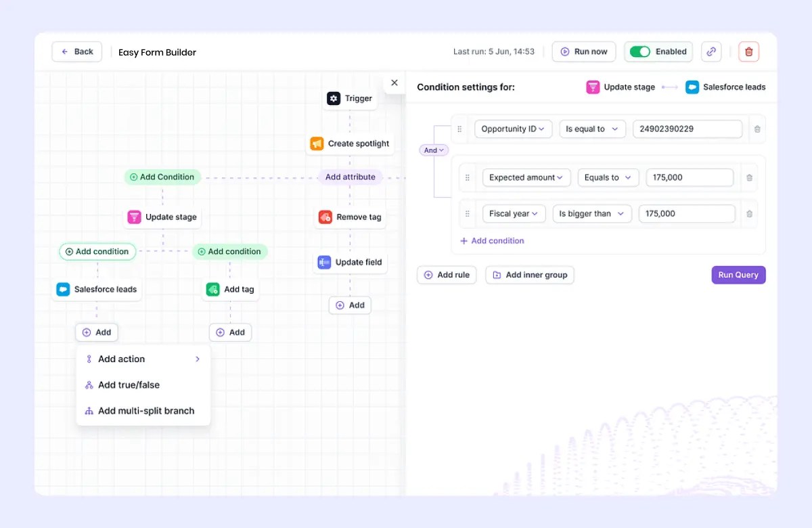
Task: Click Update stage label in settings header
Action: 629,87
